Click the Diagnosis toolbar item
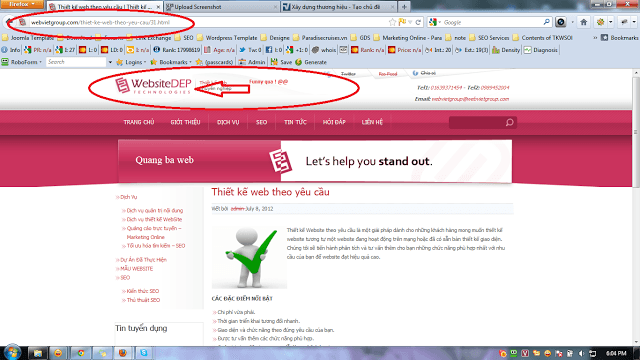Screen dimensions: 640x360 (541, 50)
